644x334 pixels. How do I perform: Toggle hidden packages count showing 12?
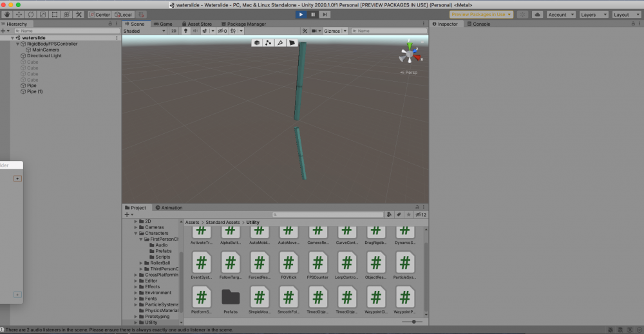pyautogui.click(x=421, y=214)
